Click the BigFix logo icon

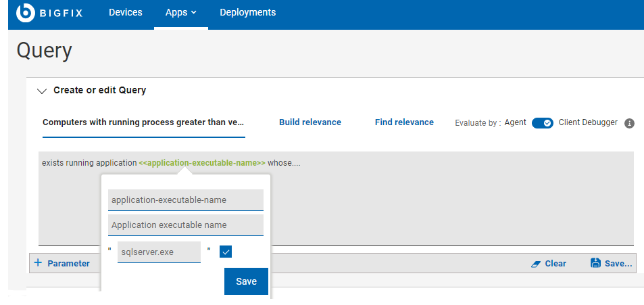pos(26,13)
